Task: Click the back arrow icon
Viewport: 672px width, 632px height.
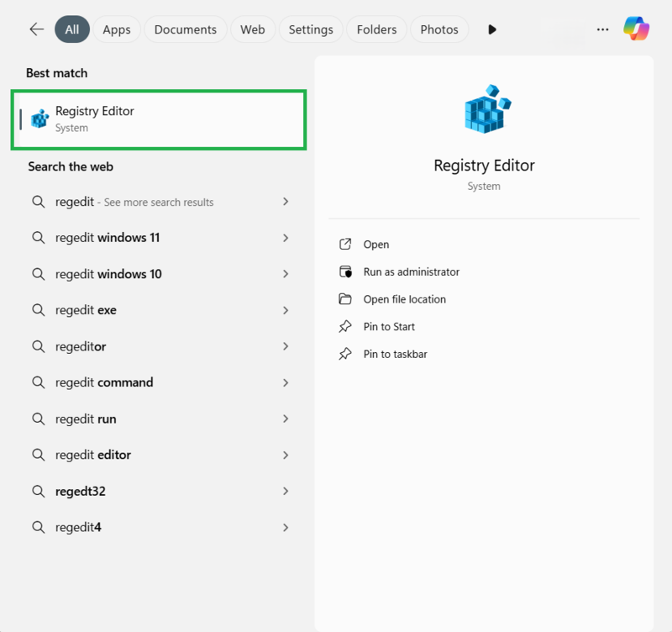Action: coord(36,29)
